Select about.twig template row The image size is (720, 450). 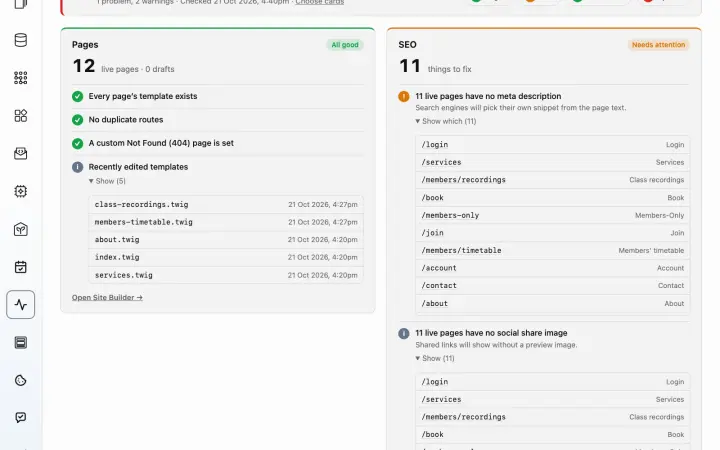[226, 240]
